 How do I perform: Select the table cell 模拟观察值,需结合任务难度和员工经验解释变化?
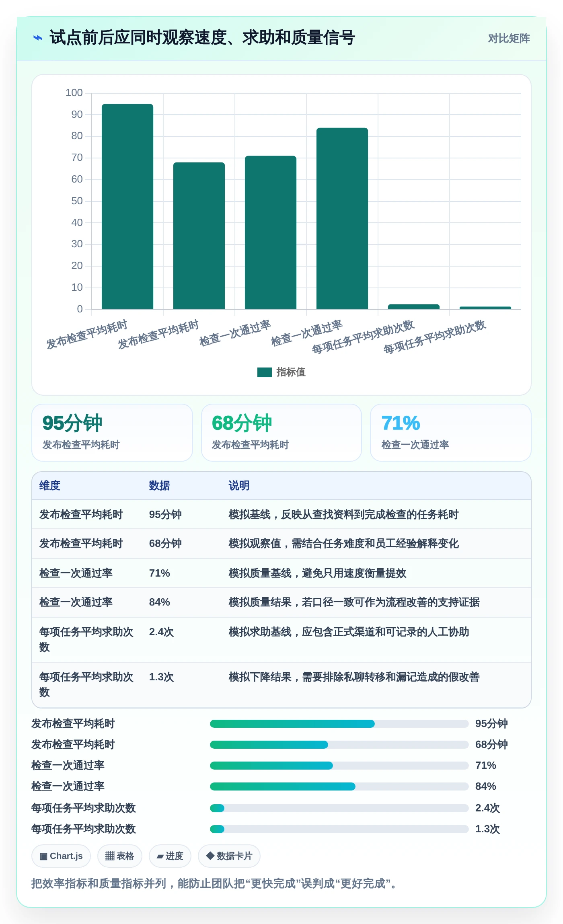[344, 544]
